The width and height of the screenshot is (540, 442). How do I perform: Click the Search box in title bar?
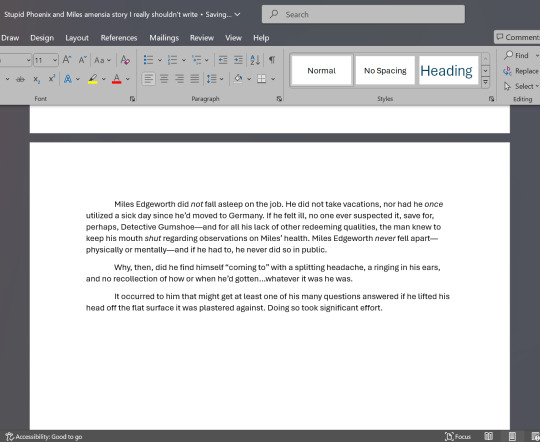[x=363, y=14]
